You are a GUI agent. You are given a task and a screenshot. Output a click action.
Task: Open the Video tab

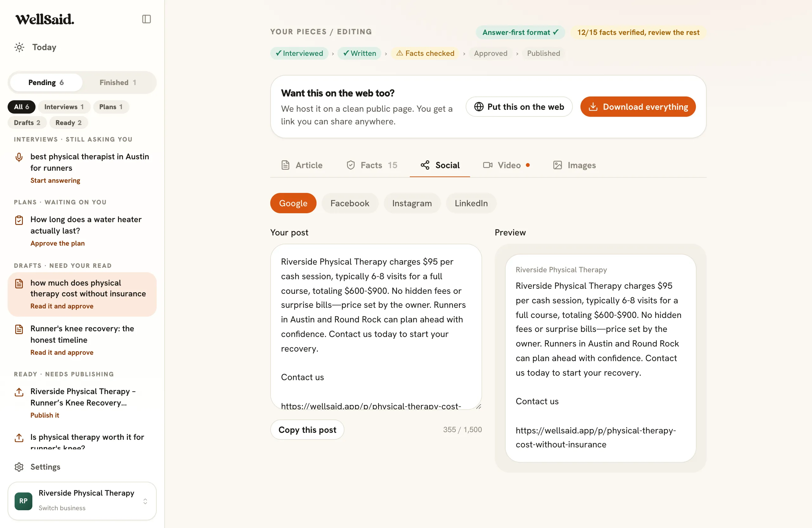pos(507,165)
